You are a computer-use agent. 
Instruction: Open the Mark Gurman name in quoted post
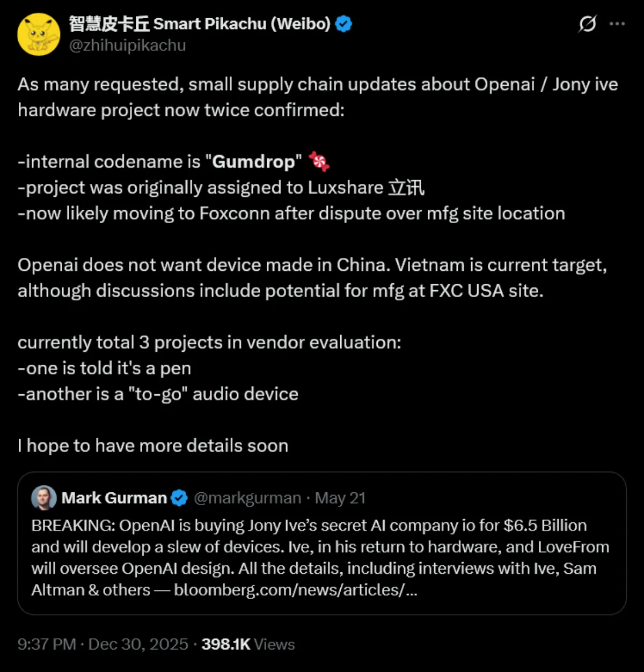click(114, 498)
